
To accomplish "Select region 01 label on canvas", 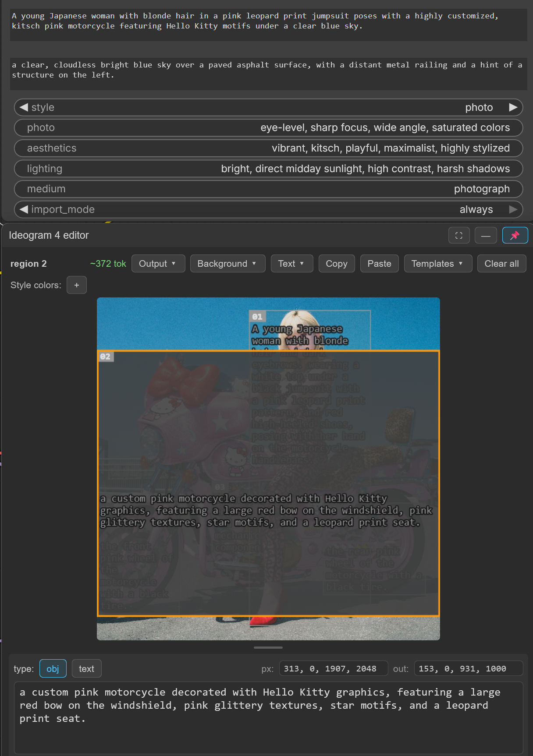I will coord(257,317).
